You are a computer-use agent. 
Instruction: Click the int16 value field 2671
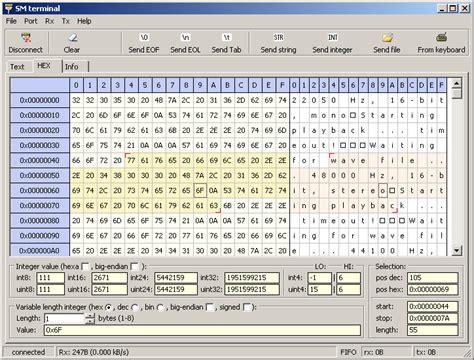point(109,278)
